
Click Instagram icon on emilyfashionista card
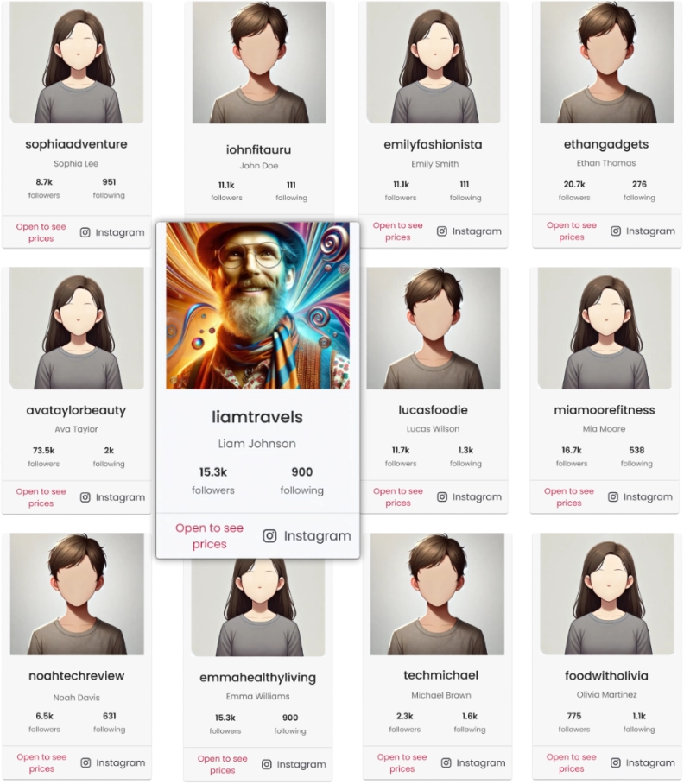442,231
